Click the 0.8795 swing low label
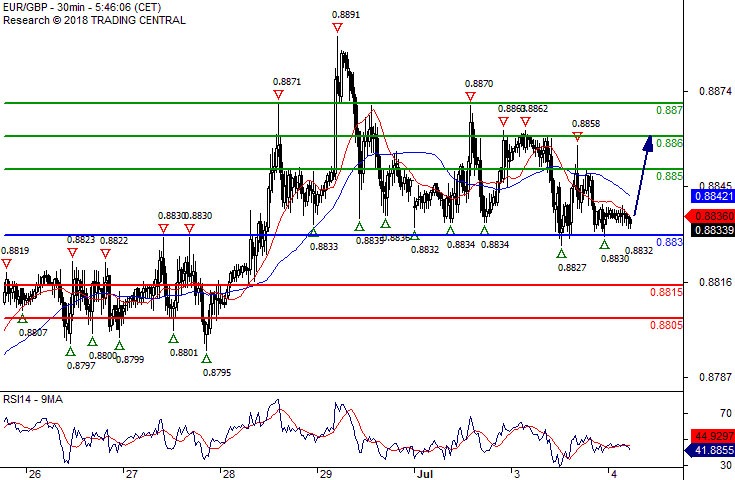 (x=217, y=373)
